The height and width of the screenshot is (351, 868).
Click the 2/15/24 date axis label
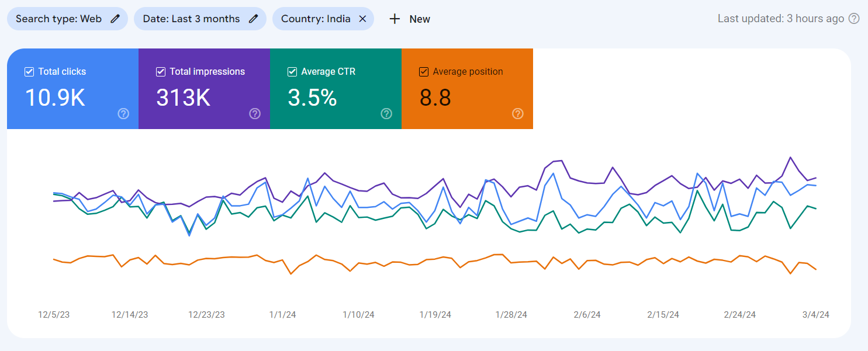tap(663, 315)
